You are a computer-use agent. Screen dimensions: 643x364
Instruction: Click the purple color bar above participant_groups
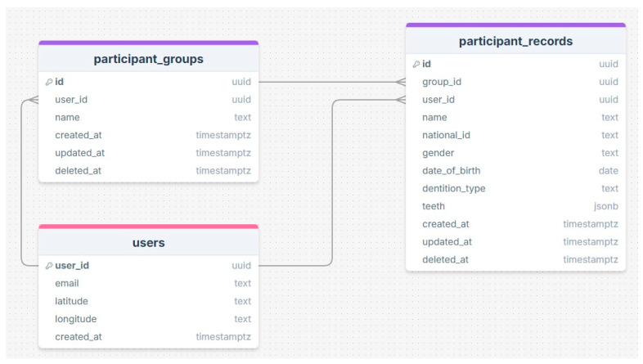click(x=148, y=43)
